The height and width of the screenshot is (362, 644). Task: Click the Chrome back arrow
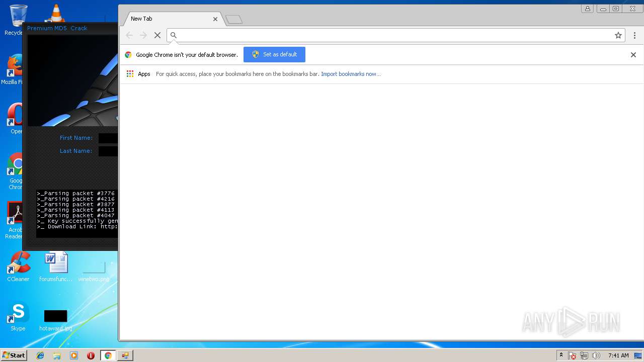pos(129,35)
